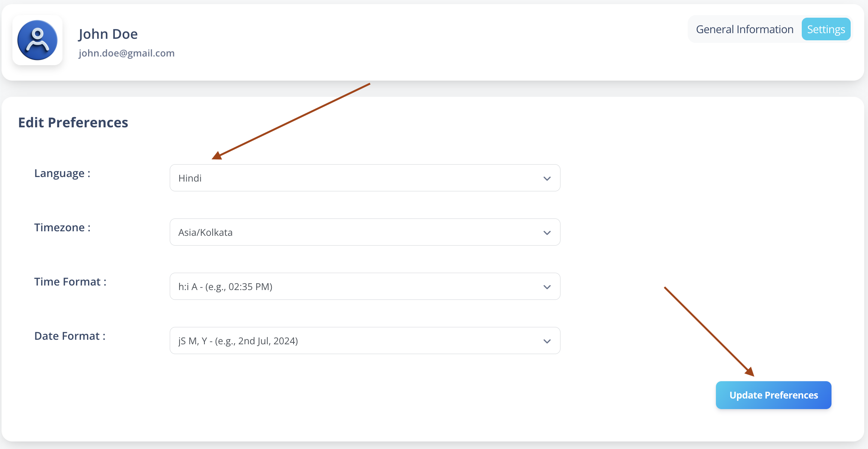Expand the Time Format dropdown
Screen dimensions: 868x449
coord(365,286)
